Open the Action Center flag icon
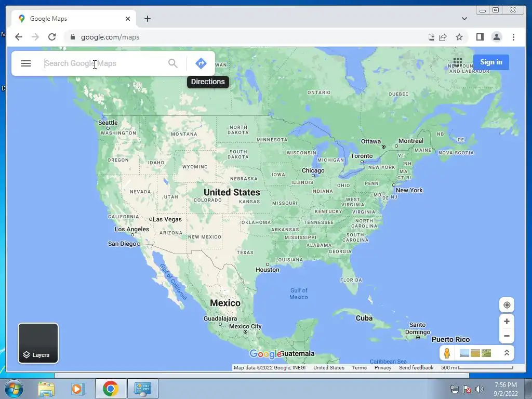Image resolution: width=532 pixels, height=399 pixels. click(467, 389)
